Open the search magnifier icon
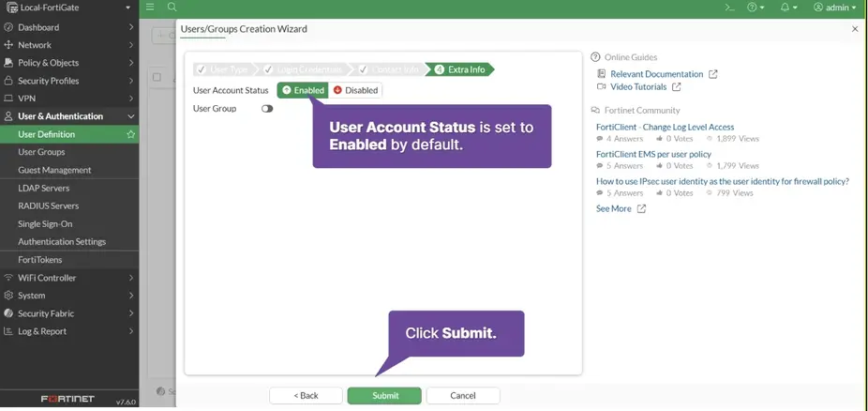This screenshot has width=868, height=411. coord(172,8)
